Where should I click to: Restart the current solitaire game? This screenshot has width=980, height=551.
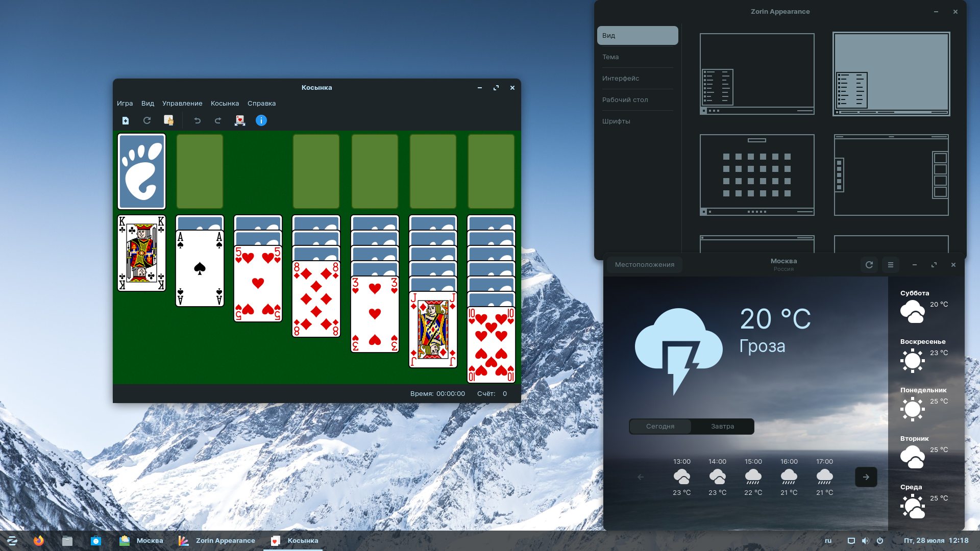(x=147, y=120)
